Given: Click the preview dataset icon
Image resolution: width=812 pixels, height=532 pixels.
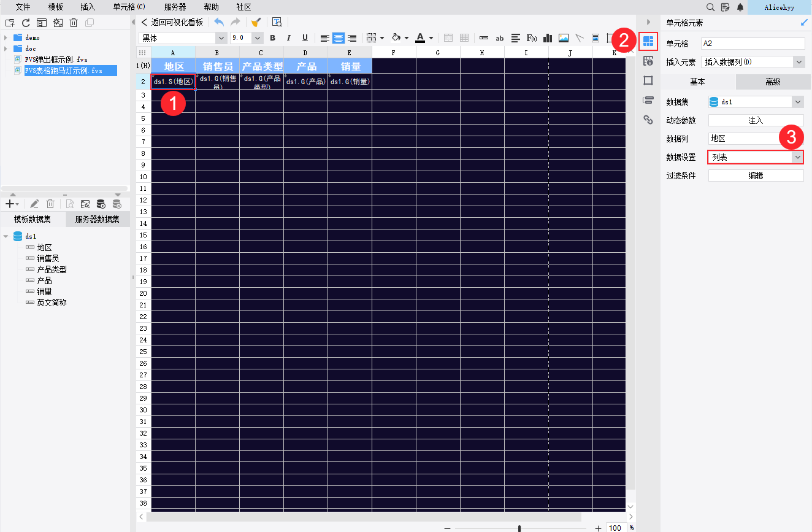Looking at the screenshot, I should [70, 204].
